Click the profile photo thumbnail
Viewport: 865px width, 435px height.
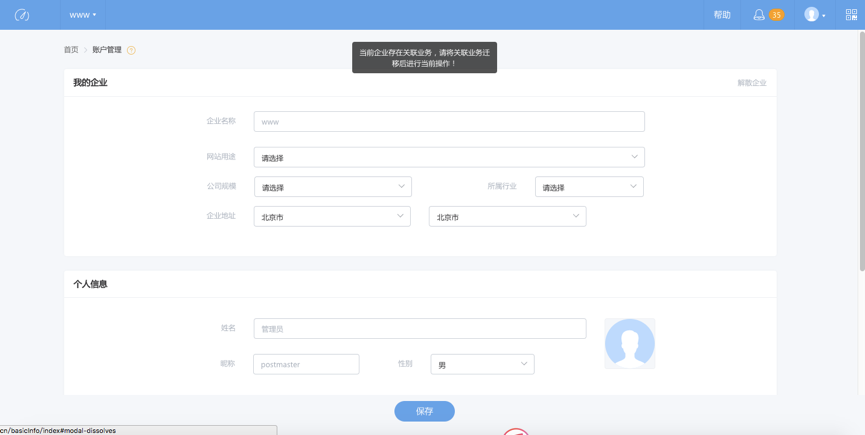(x=629, y=343)
